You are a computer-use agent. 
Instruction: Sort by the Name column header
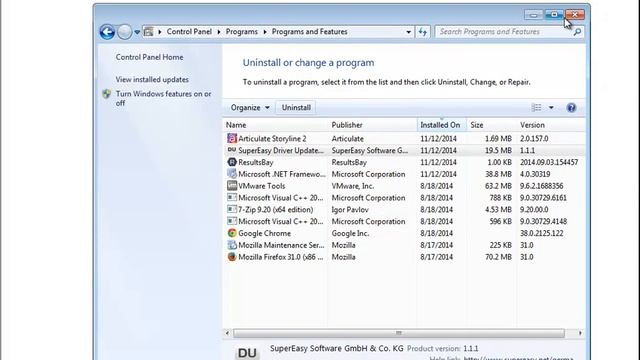pos(276,125)
